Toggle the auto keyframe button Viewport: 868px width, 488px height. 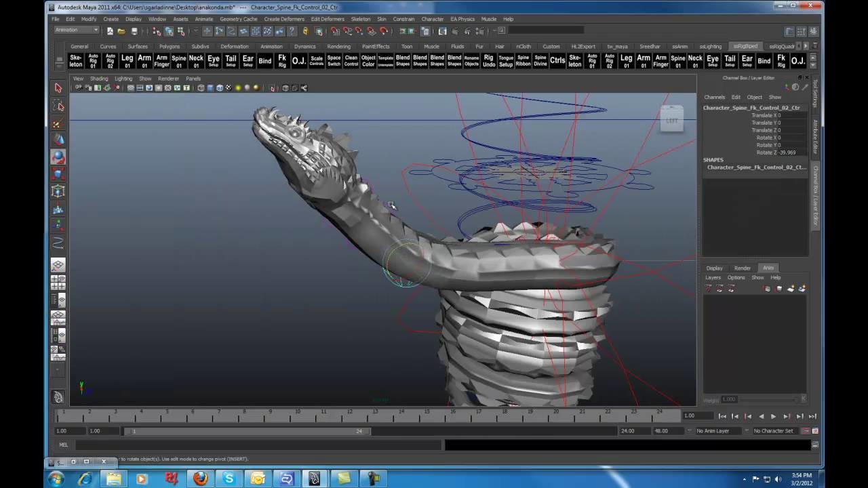coord(806,431)
